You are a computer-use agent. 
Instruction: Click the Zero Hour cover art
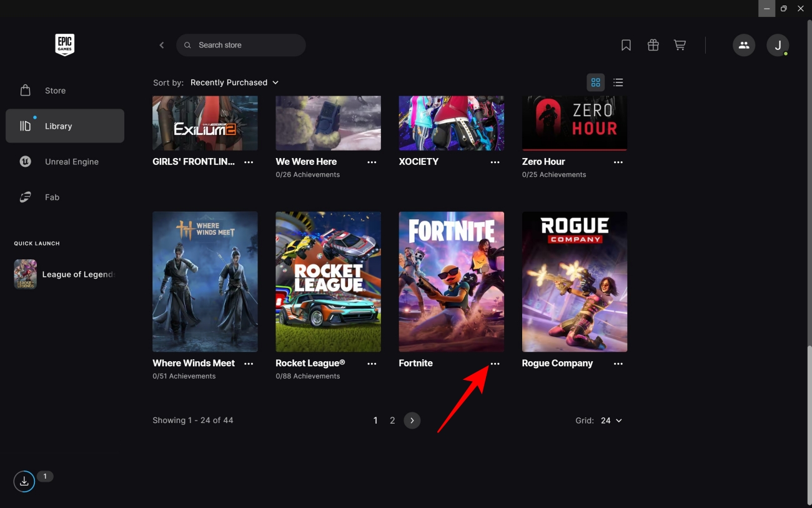(575, 123)
